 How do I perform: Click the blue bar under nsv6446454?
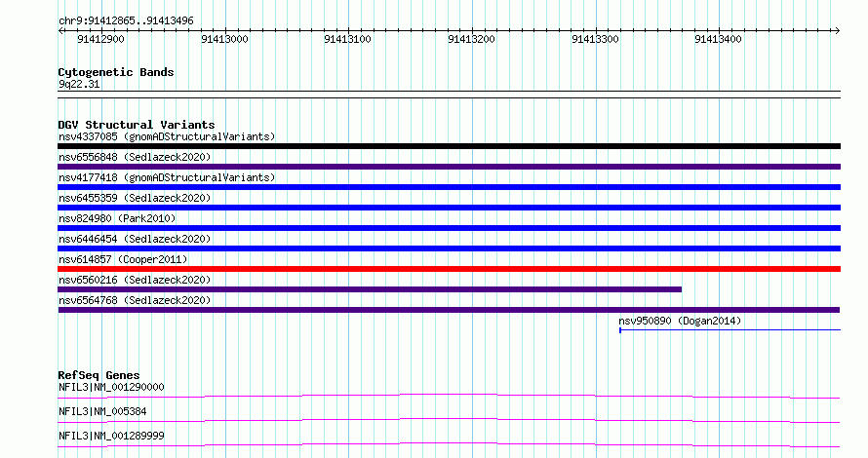(449, 248)
